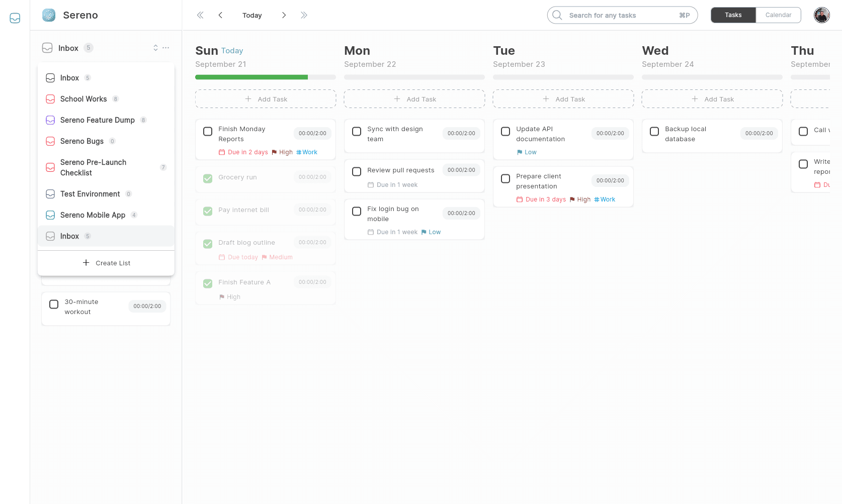
Task: Click the Sereno logo icon
Action: click(49, 15)
